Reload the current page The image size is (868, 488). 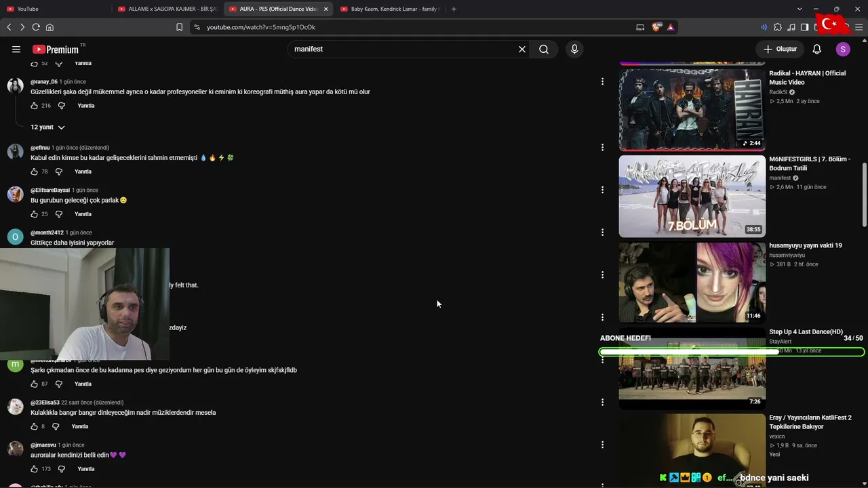(x=36, y=27)
